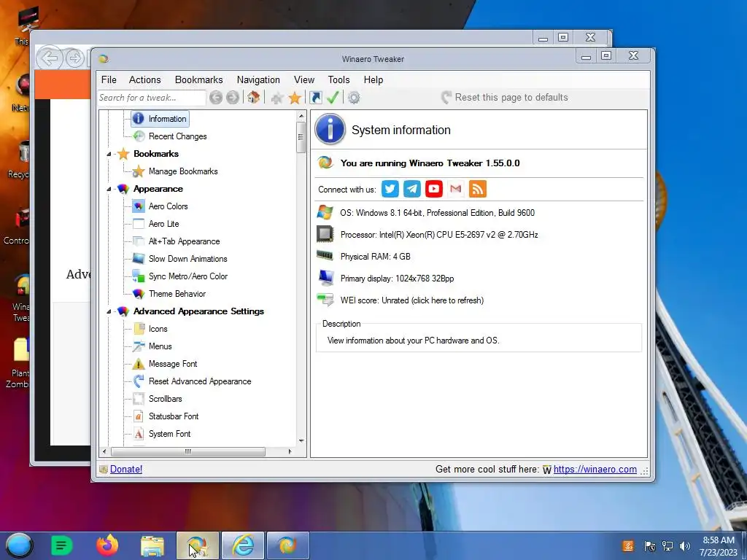The image size is (747, 560).
Task: Click the back arrow in the browser window behind
Action: (x=50, y=58)
